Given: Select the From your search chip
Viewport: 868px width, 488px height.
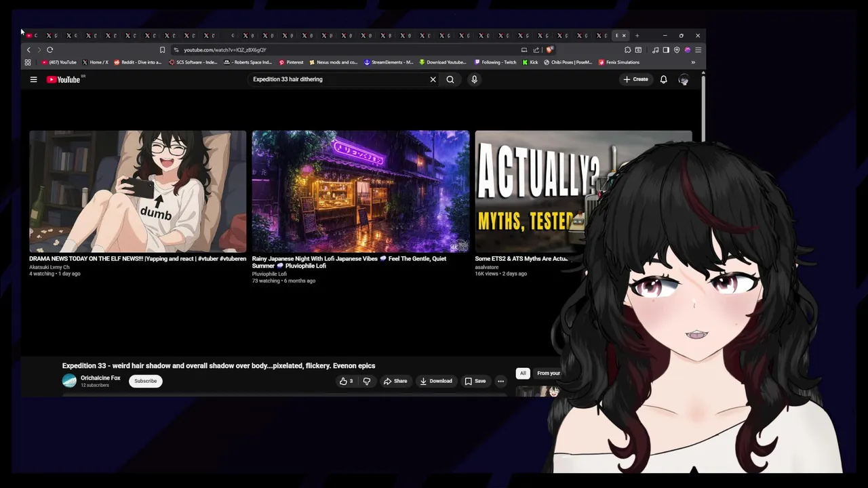Looking at the screenshot, I should (x=548, y=373).
